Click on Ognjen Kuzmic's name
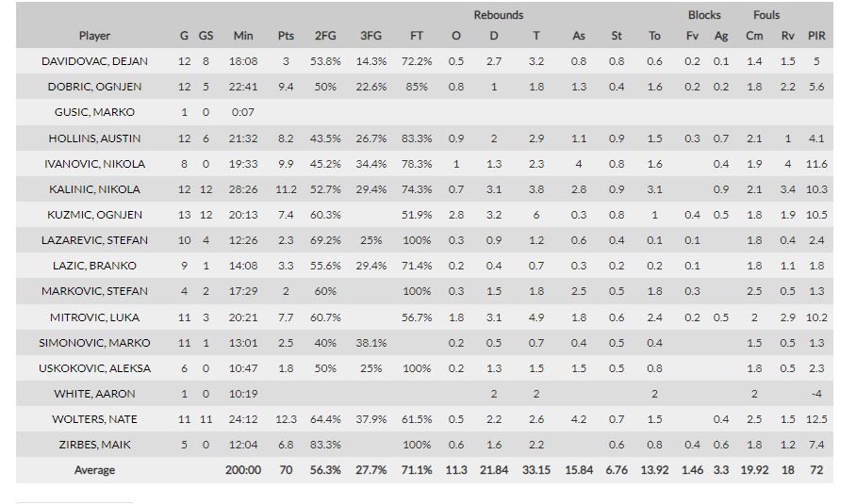Screen dimensions: 856x504 click(x=94, y=215)
